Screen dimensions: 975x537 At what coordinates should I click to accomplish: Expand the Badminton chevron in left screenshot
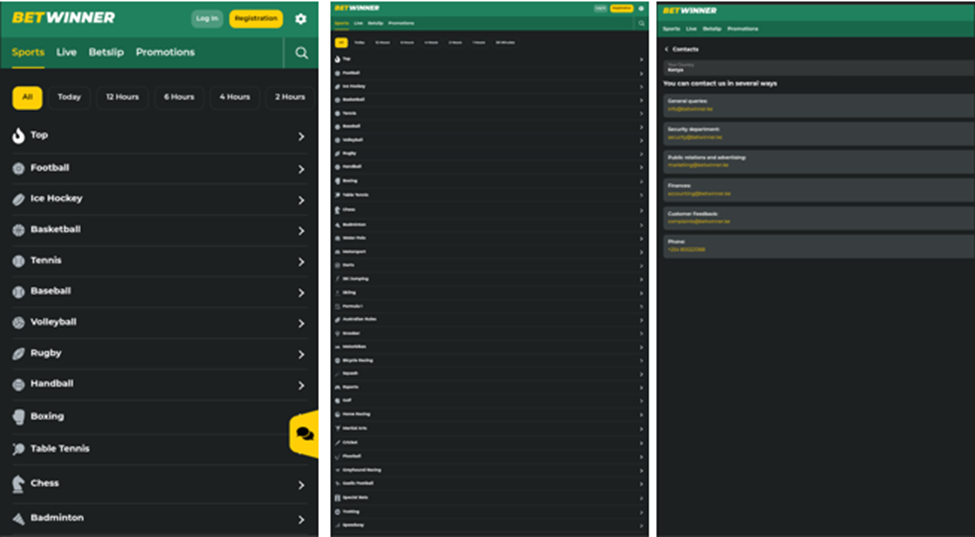[302, 520]
